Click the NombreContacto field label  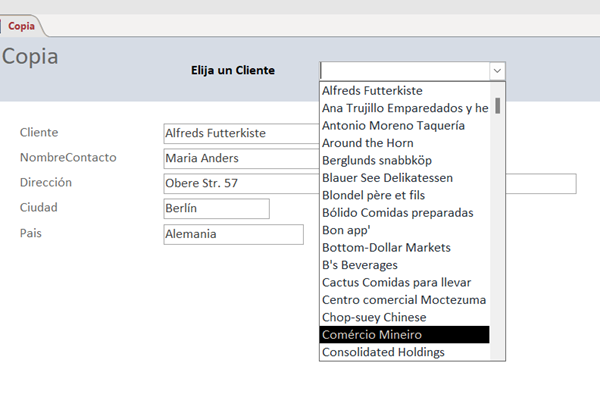click(68, 157)
